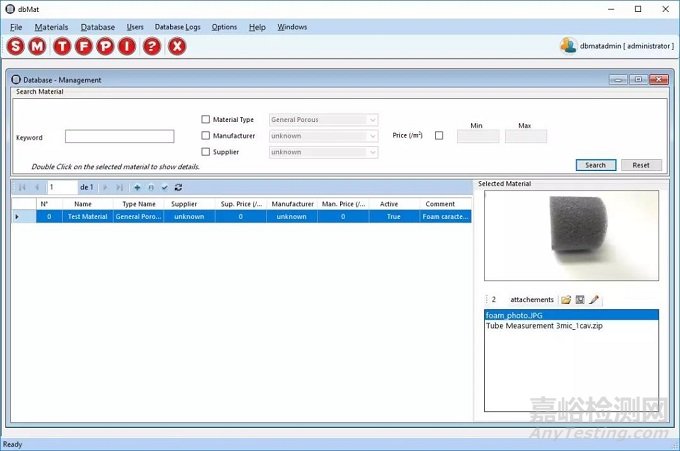Open the Database Logs menu
The height and width of the screenshot is (451, 680).
point(177,27)
